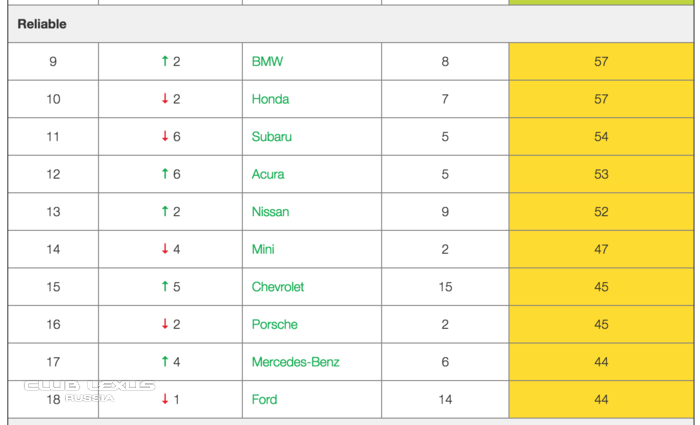Go to the Porsche brand page

pyautogui.click(x=275, y=324)
